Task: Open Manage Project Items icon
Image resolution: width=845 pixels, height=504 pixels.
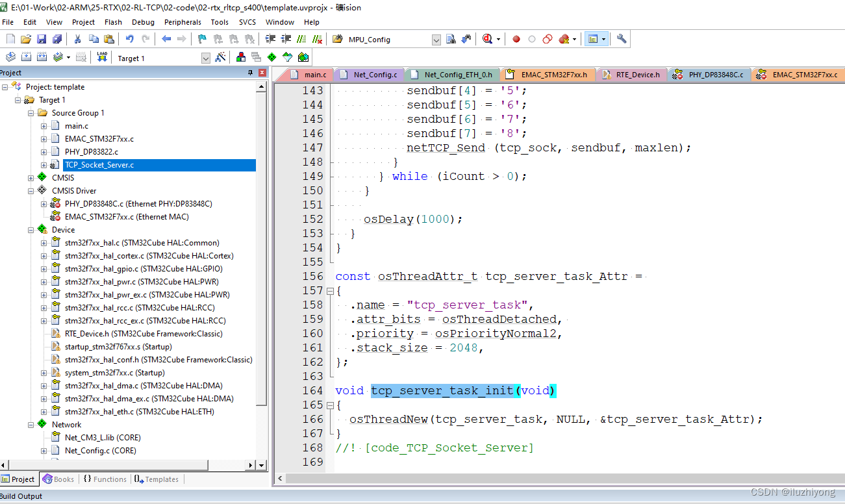Action: click(x=241, y=57)
